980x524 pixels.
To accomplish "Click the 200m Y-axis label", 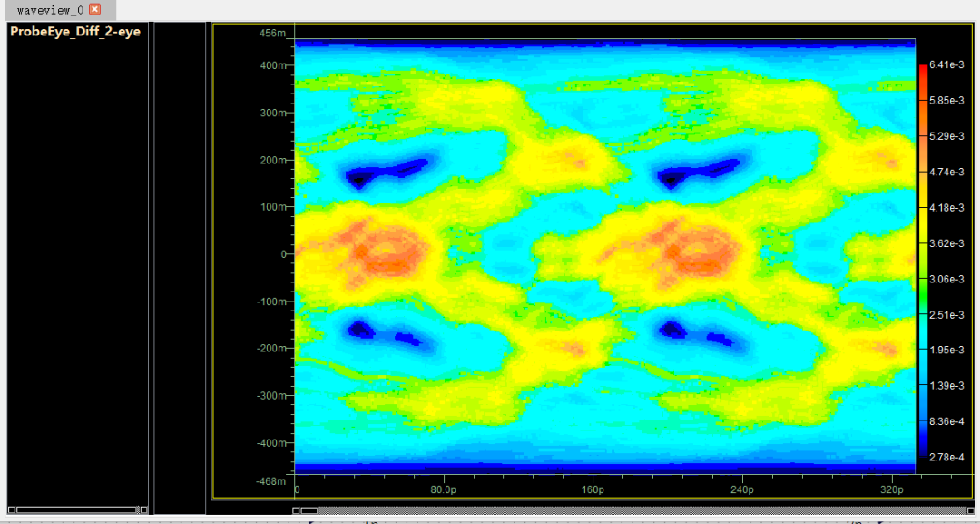I will click(272, 160).
